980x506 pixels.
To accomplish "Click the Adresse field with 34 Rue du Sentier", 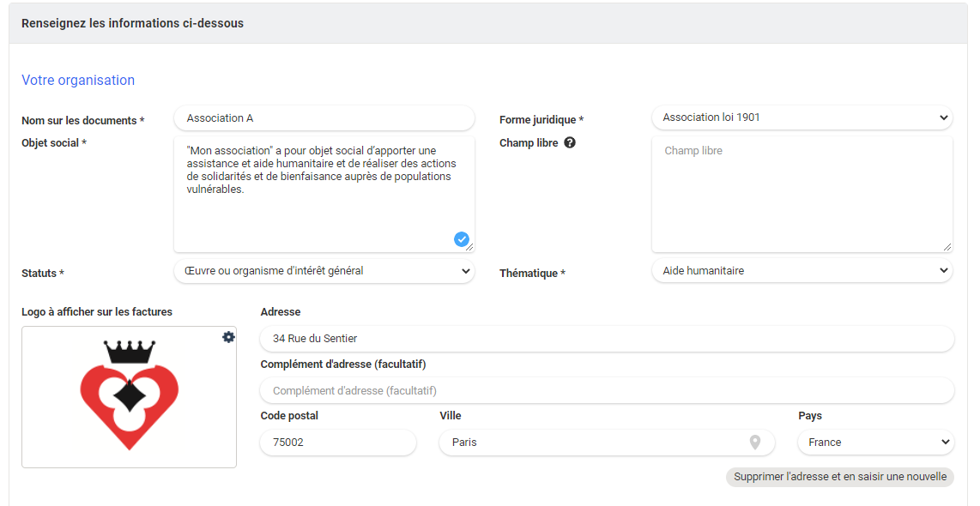I will [x=606, y=339].
